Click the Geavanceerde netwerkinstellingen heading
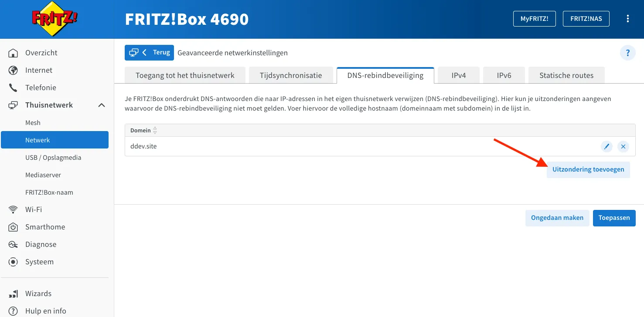 (232, 53)
